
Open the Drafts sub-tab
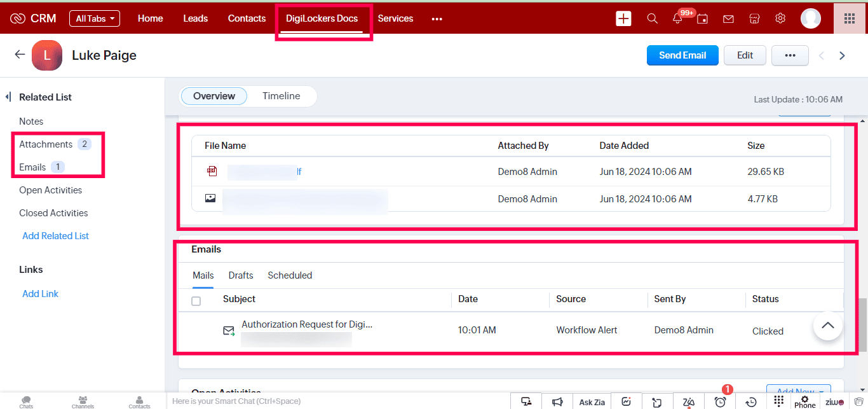click(x=241, y=275)
